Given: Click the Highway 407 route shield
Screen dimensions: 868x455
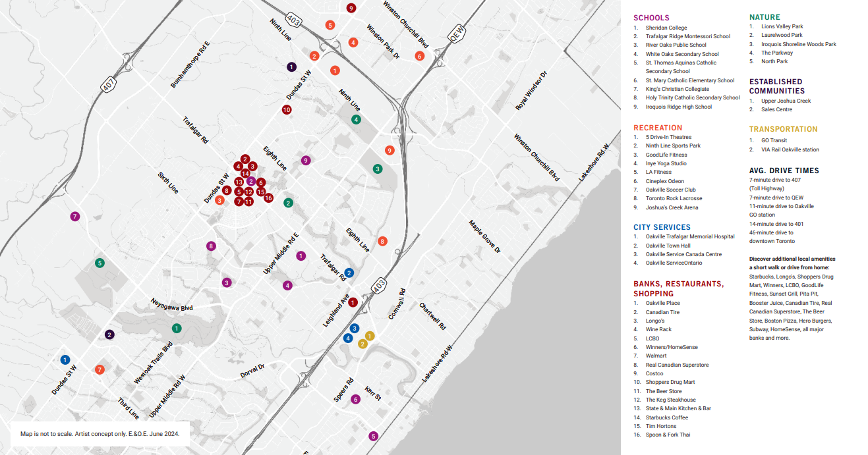Looking at the screenshot, I should [x=108, y=86].
